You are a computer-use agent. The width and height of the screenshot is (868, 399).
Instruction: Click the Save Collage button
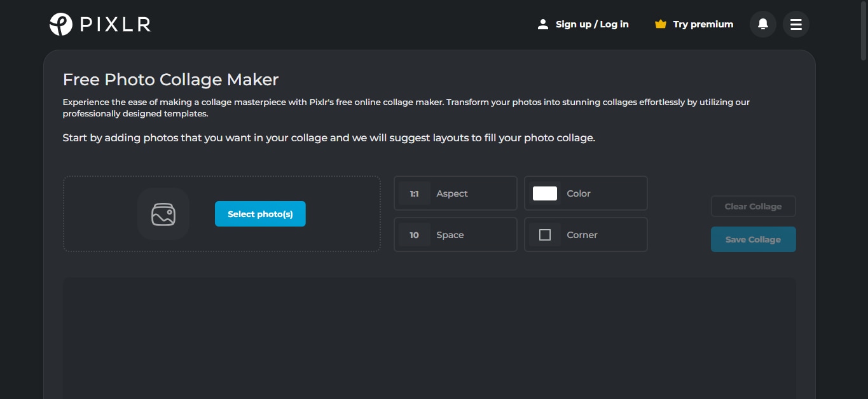pyautogui.click(x=754, y=239)
